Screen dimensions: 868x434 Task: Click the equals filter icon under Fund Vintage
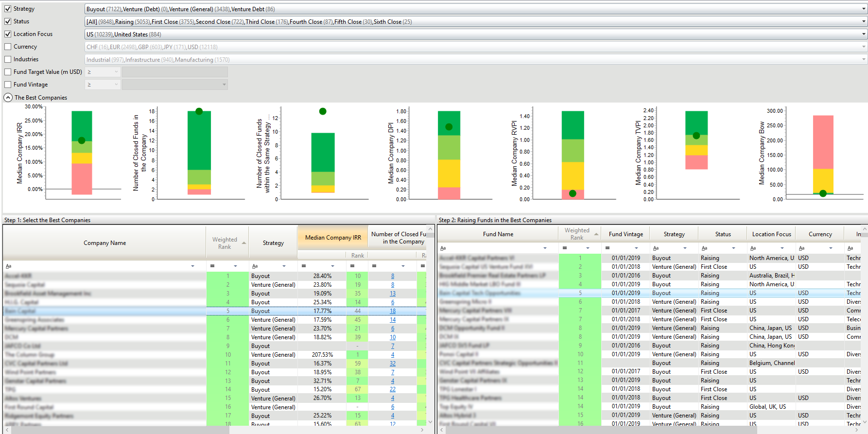tap(608, 248)
